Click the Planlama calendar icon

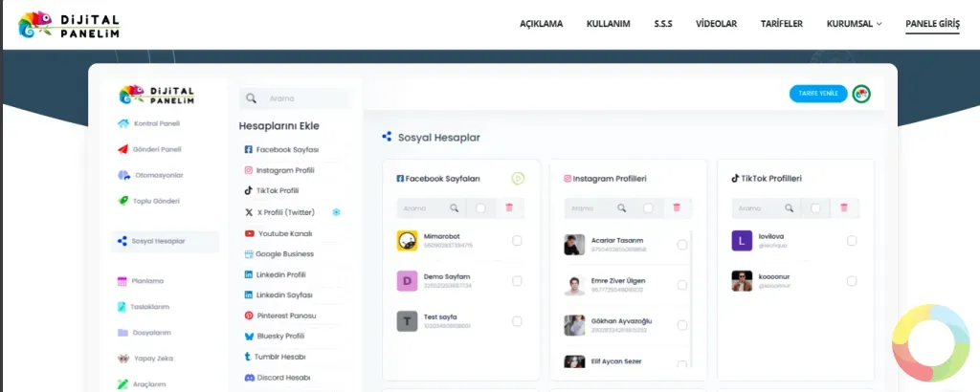(122, 281)
